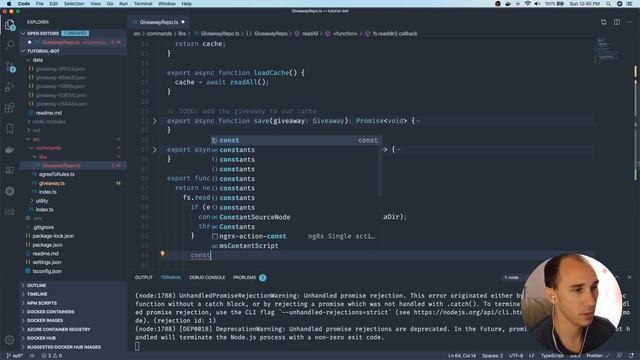Open the Manage gear icon in activity bar

point(10,340)
